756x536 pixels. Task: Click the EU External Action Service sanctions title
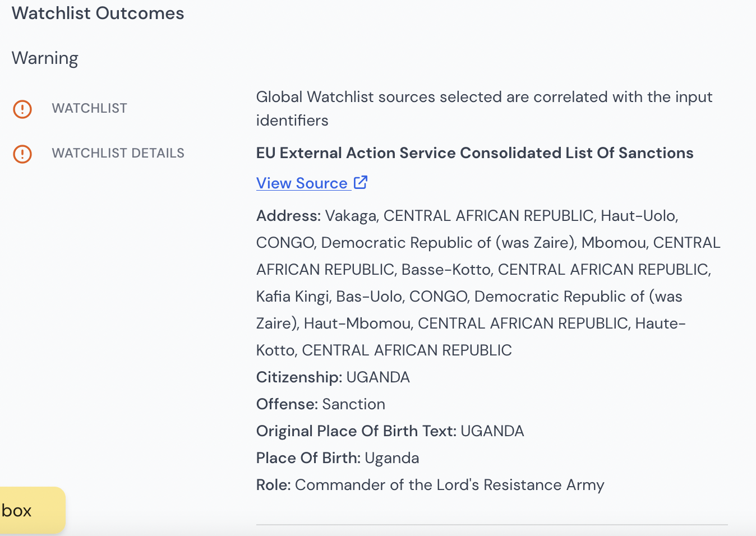tap(475, 153)
